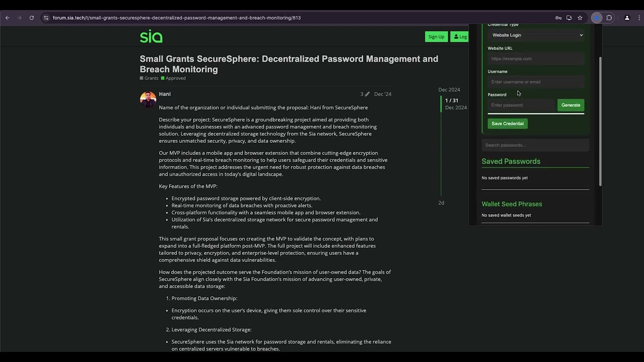Open the Grants category tag
Screen dimensions: 644x362
[149, 78]
